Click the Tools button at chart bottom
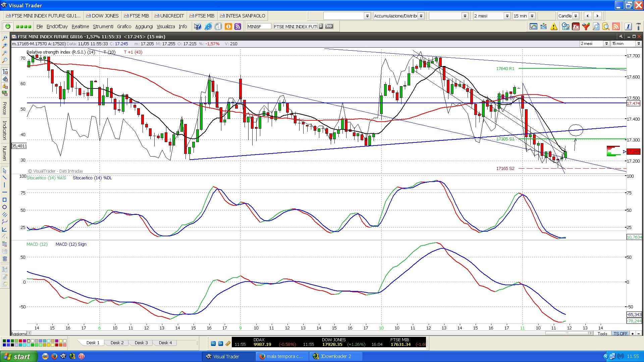Image resolution: width=644 pixels, height=362 pixels. [x=602, y=334]
